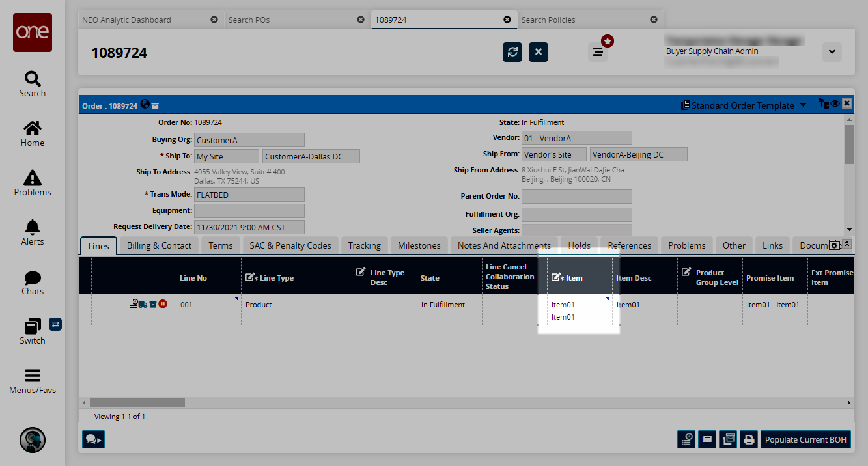Toggle the Switch icon in the sidebar
Viewport: 868px width, 466px height.
32,326
